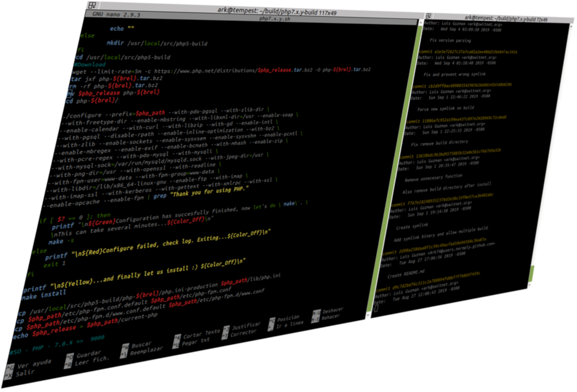The image size is (577, 392).
Task: Click the 'Create README.md' commit message
Action: [406, 274]
